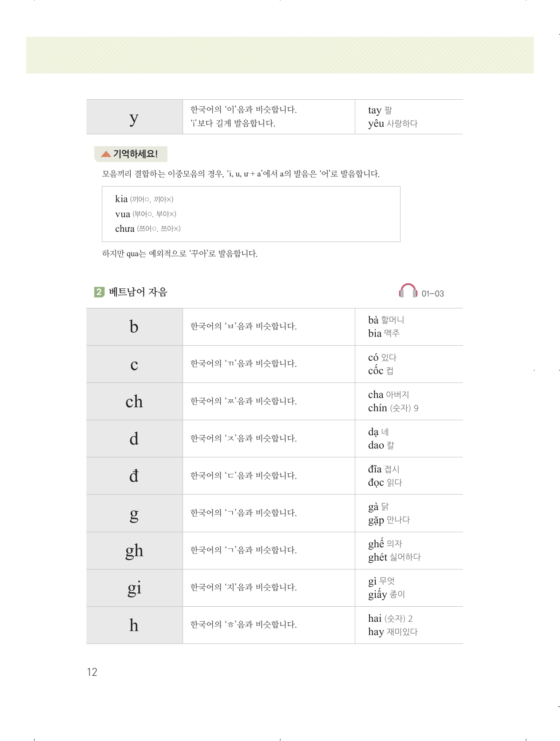560x741 pixels.
Task: Click the example word 'yêu 사랑하다'
Action: click(393, 124)
